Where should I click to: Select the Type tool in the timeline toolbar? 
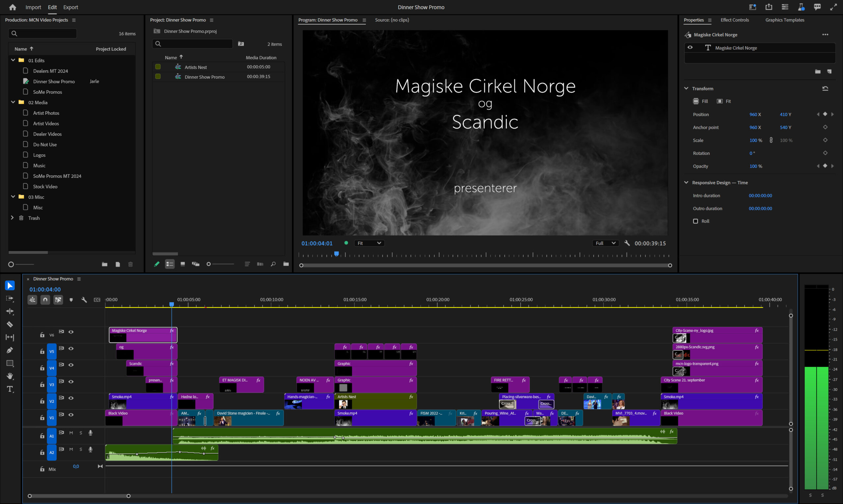(x=10, y=390)
